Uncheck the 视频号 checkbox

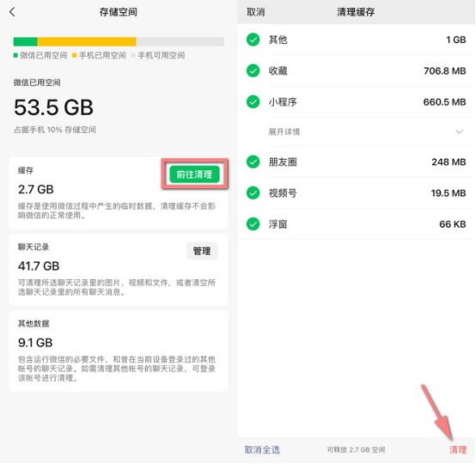pyautogui.click(x=253, y=192)
